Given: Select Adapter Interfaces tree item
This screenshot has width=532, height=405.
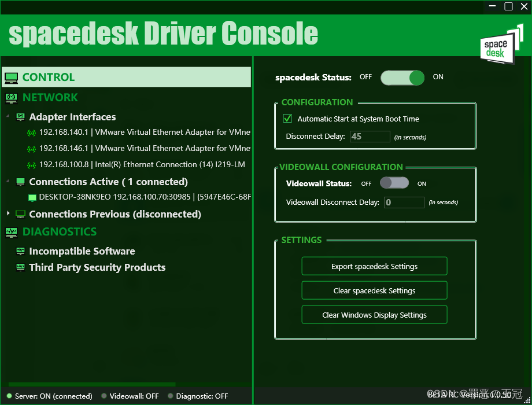Looking at the screenshot, I should click(72, 117).
